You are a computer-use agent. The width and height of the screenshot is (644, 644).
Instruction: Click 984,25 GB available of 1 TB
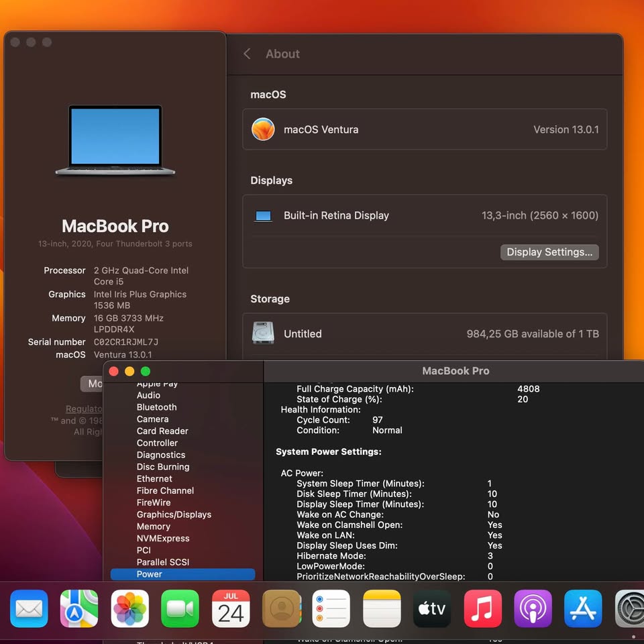532,333
